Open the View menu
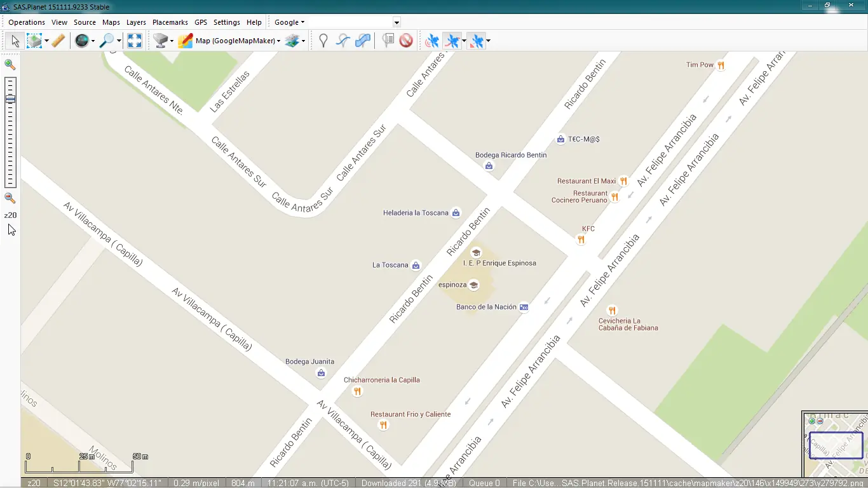868x488 pixels. (x=59, y=22)
